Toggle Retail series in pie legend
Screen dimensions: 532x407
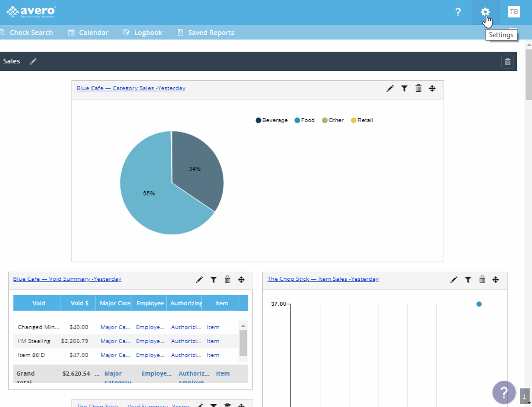point(362,120)
